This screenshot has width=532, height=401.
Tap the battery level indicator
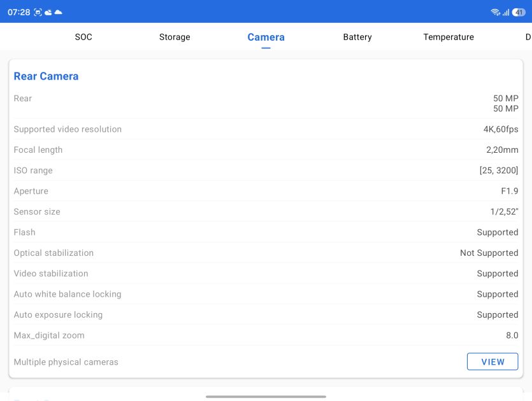[519, 13]
